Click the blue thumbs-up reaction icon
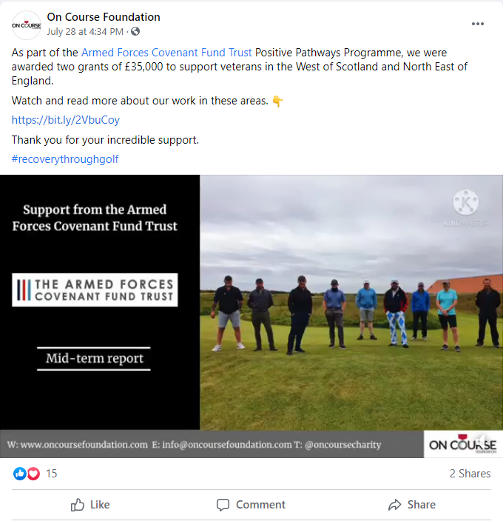 (x=20, y=474)
